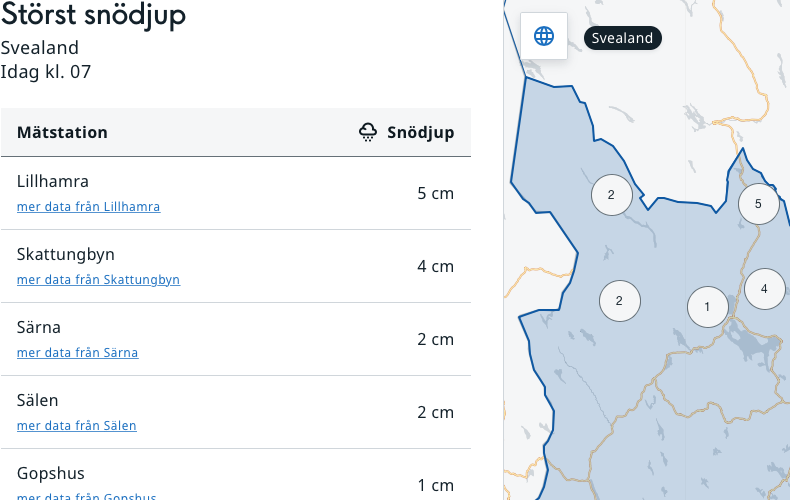Click the Skattungbyn station name

(66, 255)
